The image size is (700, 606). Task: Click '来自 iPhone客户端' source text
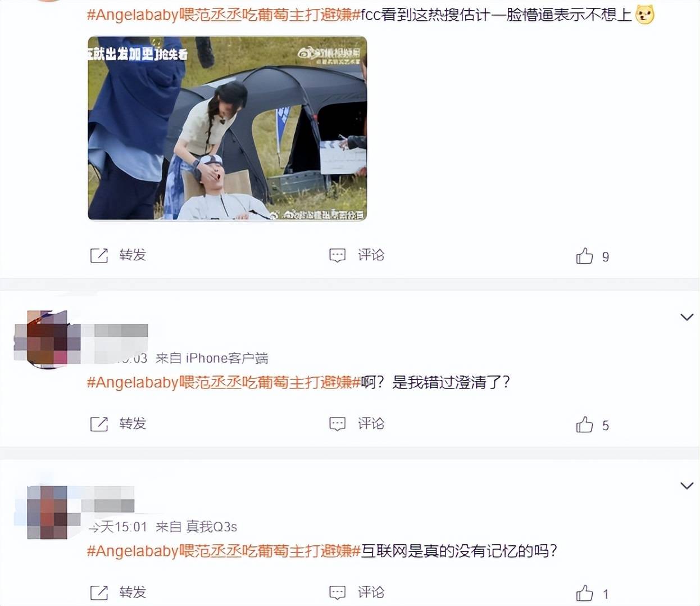212,358
